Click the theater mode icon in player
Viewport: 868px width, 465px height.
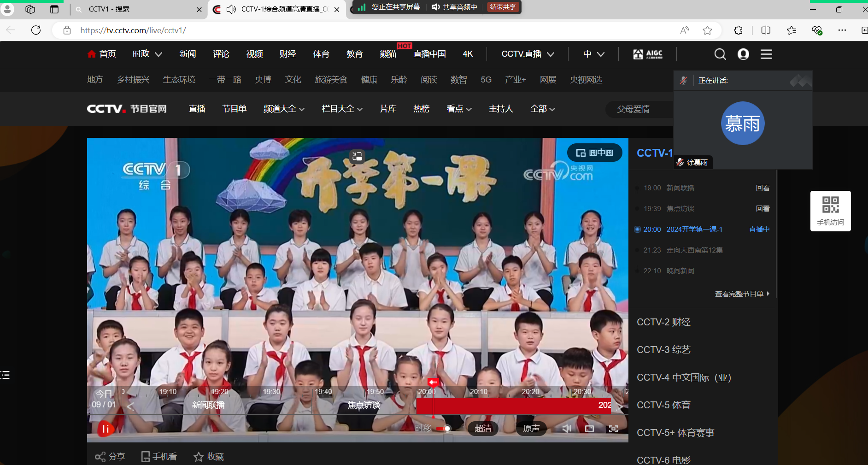589,429
